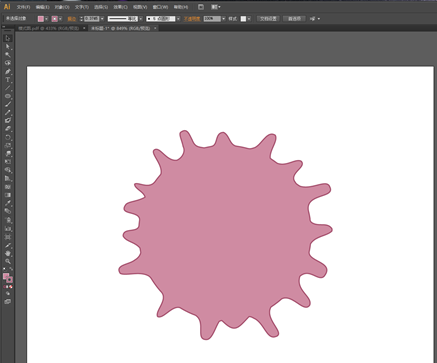Open the Bridge icon in menu bar
Image resolution: width=437 pixels, height=363 pixels.
[201, 7]
